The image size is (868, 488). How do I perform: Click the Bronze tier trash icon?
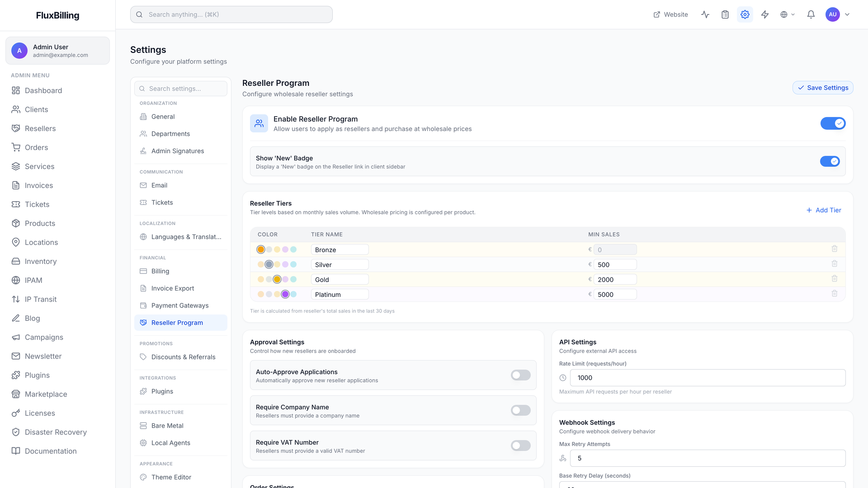tap(835, 249)
